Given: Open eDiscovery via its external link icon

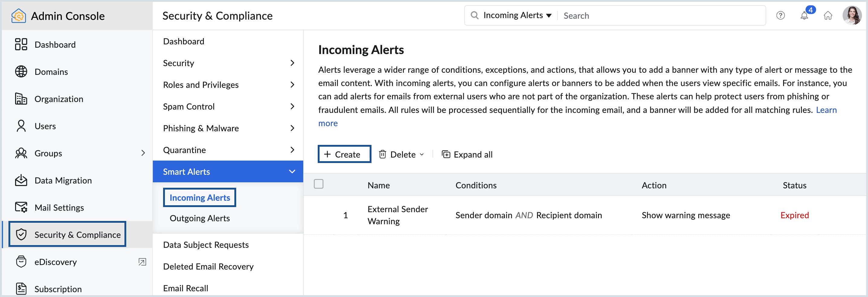Looking at the screenshot, I should [x=143, y=262].
